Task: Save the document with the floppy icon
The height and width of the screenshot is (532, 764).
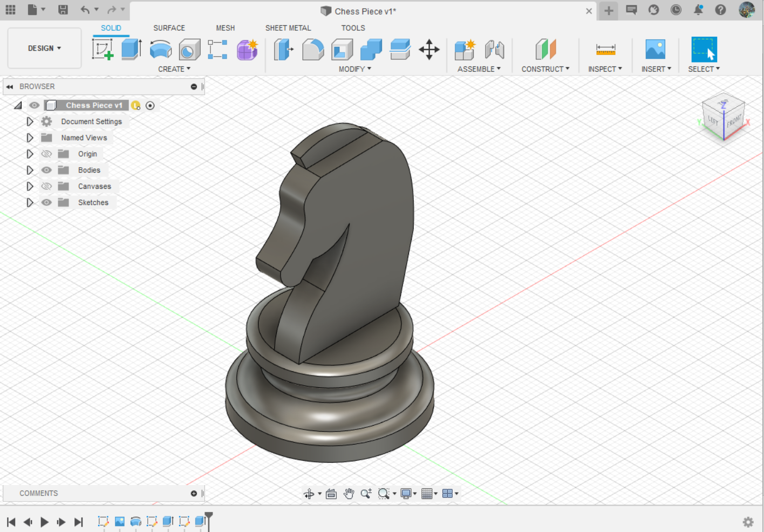Action: pyautogui.click(x=63, y=10)
